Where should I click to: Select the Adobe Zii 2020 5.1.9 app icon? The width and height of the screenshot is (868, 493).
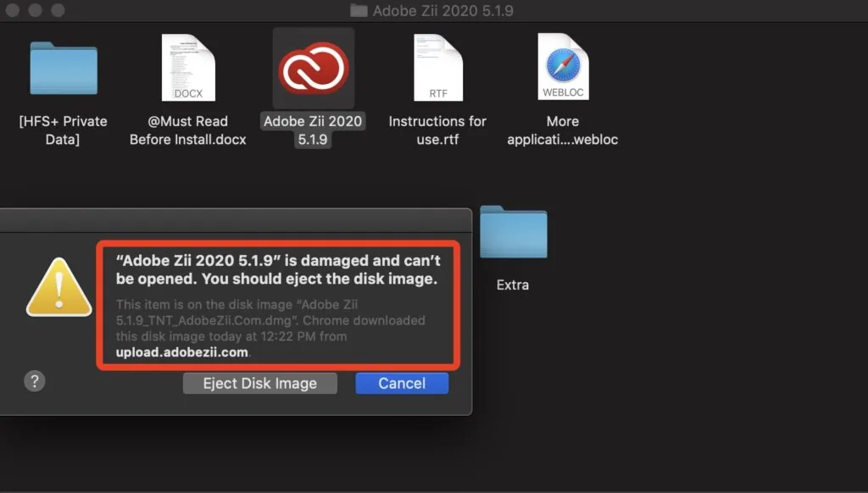(x=314, y=69)
